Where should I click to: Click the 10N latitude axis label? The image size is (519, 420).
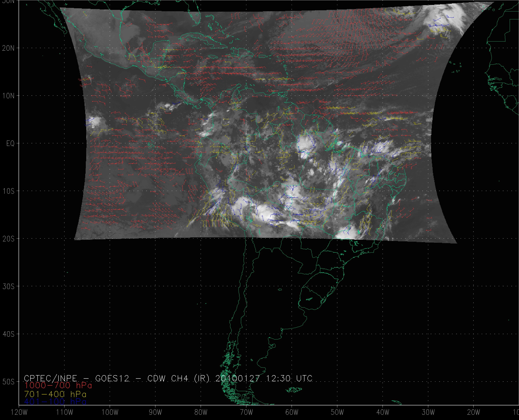(9, 96)
